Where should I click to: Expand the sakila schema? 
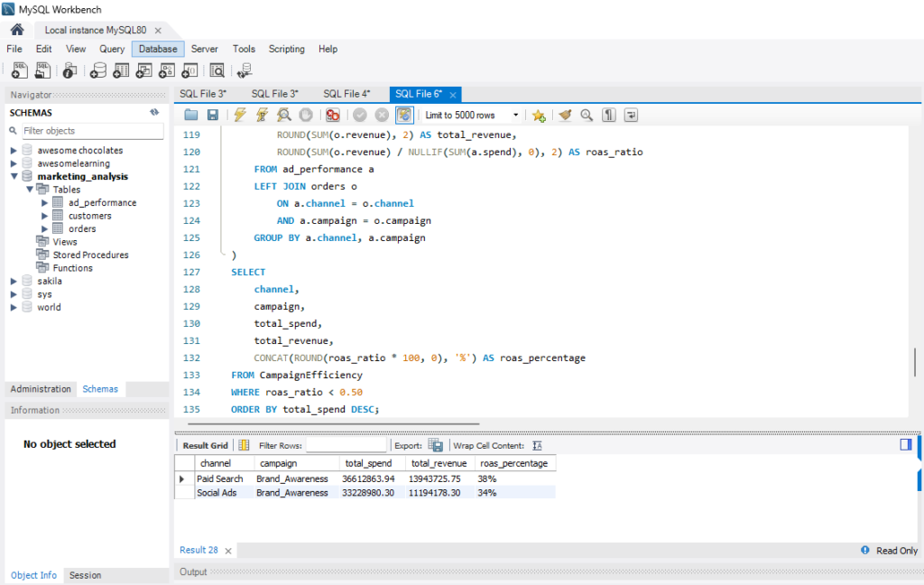14,282
